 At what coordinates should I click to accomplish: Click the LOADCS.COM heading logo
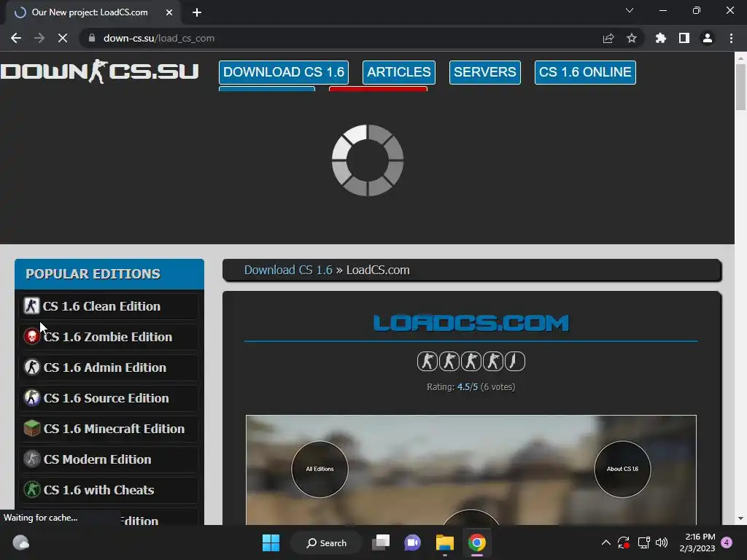coord(471,323)
